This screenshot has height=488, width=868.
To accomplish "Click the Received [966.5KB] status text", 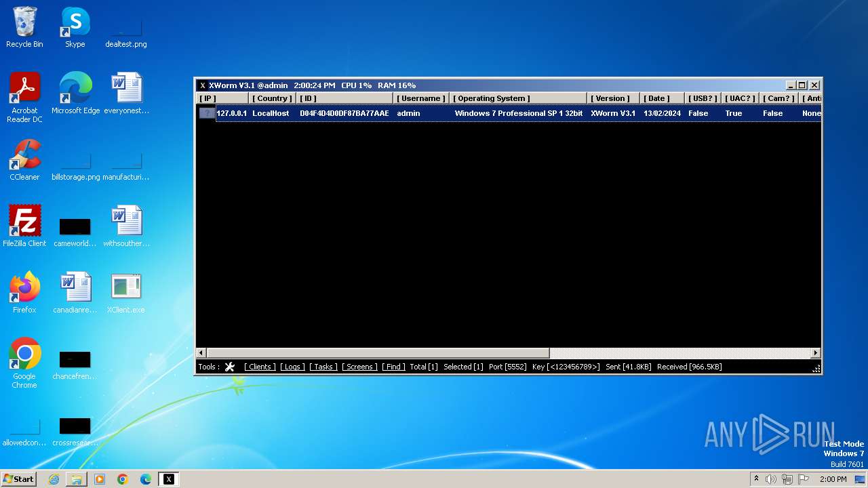I will click(690, 367).
